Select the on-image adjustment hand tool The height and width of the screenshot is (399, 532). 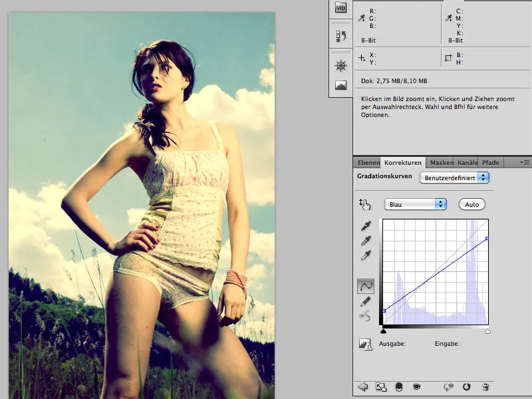(x=365, y=204)
